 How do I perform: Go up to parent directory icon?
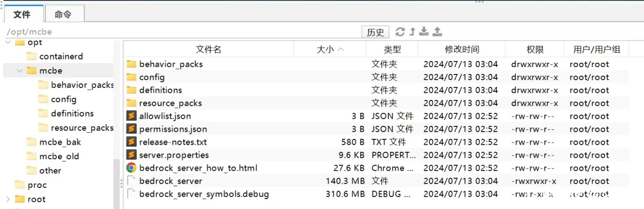click(x=412, y=32)
